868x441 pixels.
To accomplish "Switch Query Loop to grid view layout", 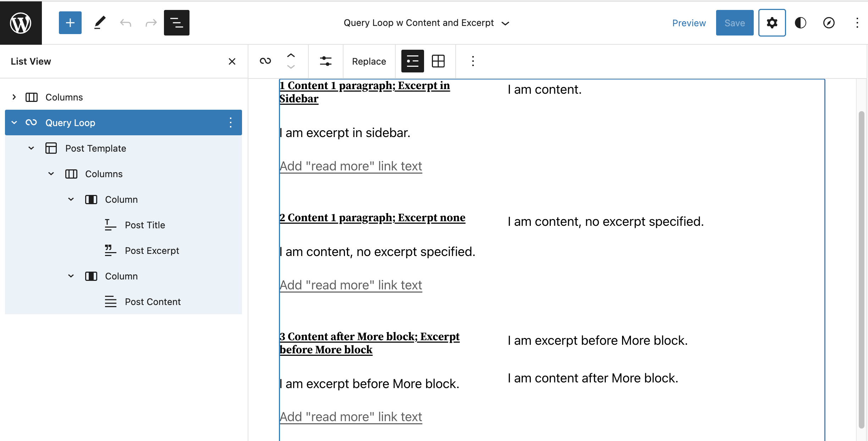I will point(439,61).
